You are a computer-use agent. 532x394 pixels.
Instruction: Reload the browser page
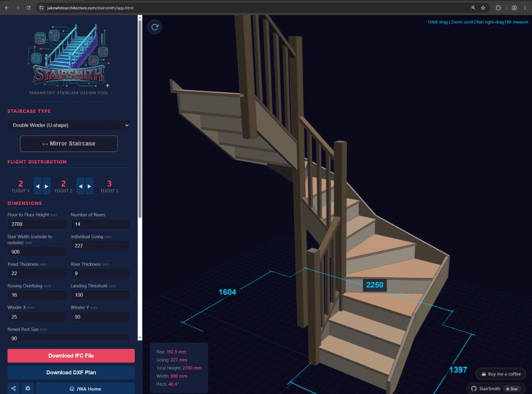(x=29, y=8)
